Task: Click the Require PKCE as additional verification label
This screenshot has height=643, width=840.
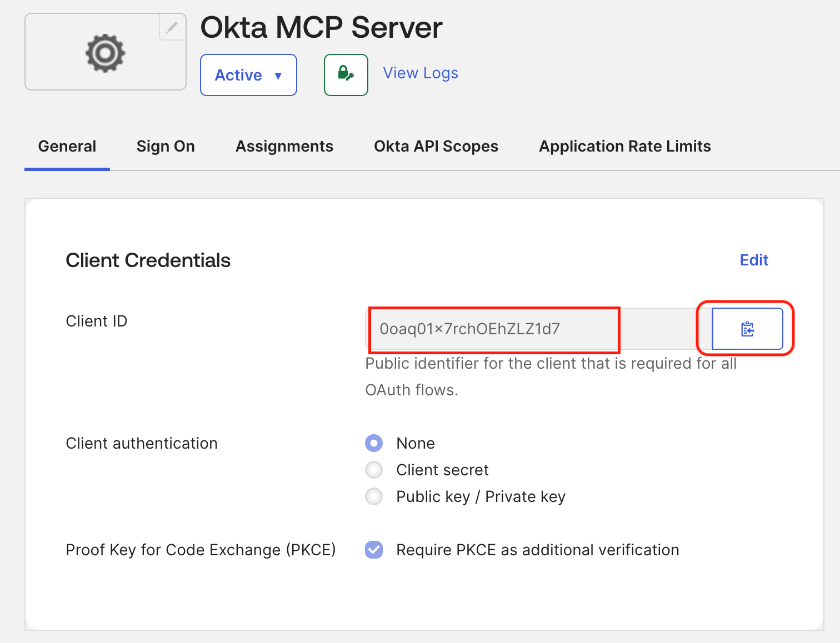Action: (x=537, y=550)
